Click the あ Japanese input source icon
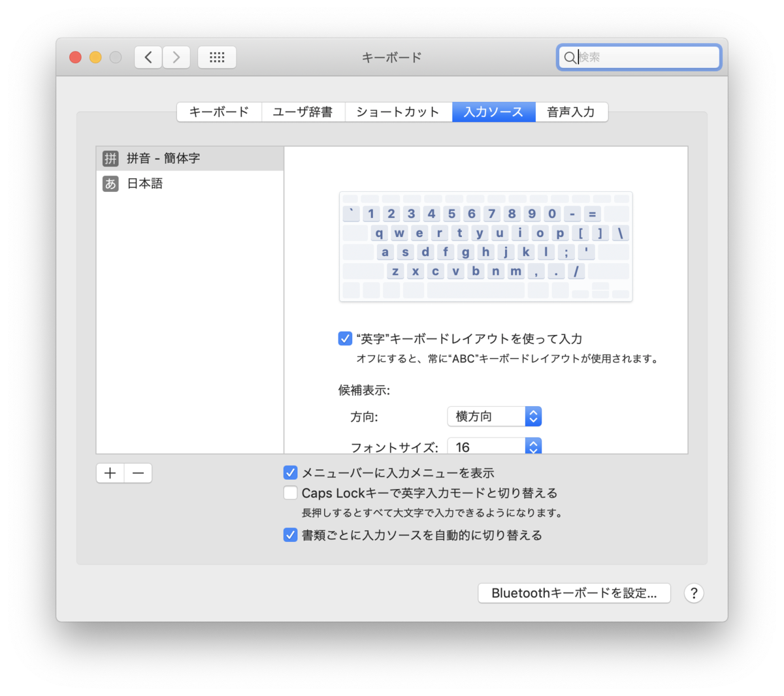Viewport: 784px width, 696px height. [x=110, y=183]
